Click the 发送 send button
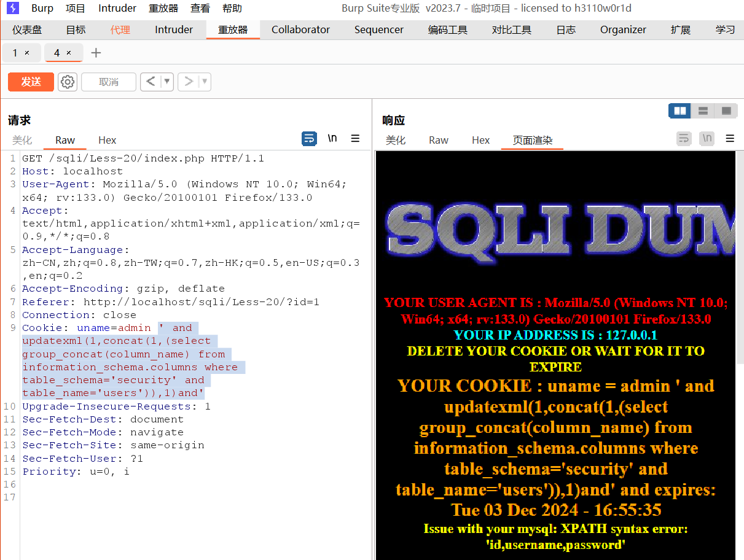The height and width of the screenshot is (560, 744). click(x=31, y=82)
